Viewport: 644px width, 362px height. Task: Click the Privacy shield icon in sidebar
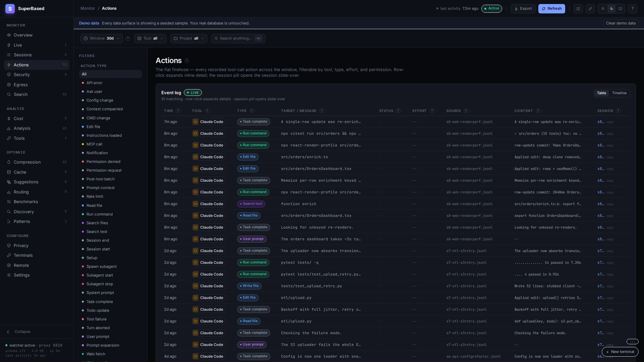(x=9, y=246)
